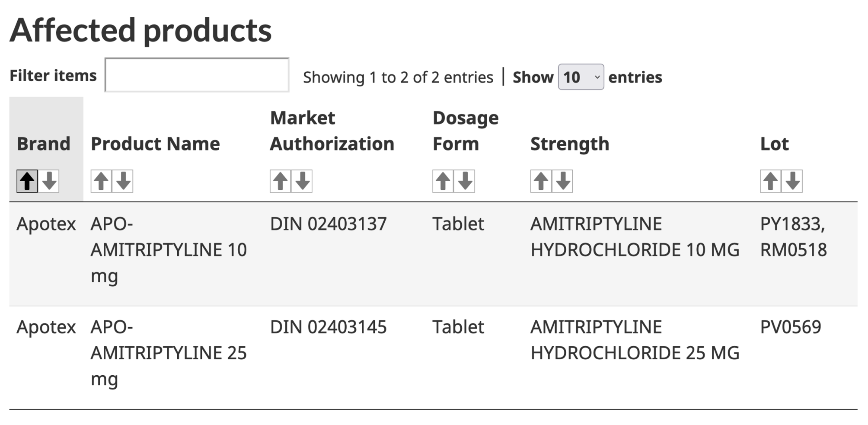Sort Brand column ascending

tap(27, 181)
